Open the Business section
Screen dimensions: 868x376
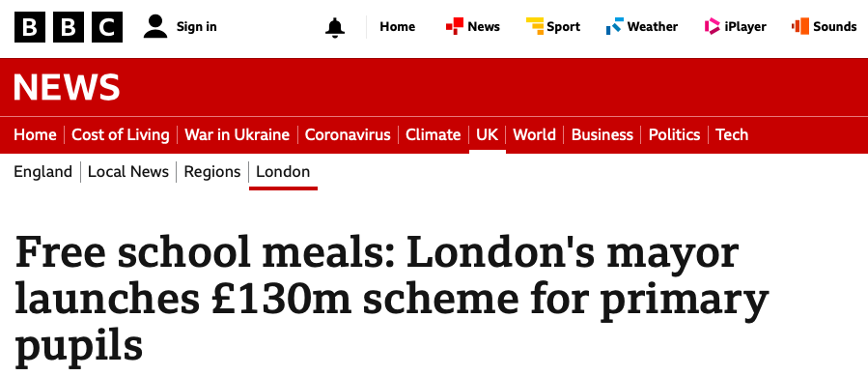602,134
